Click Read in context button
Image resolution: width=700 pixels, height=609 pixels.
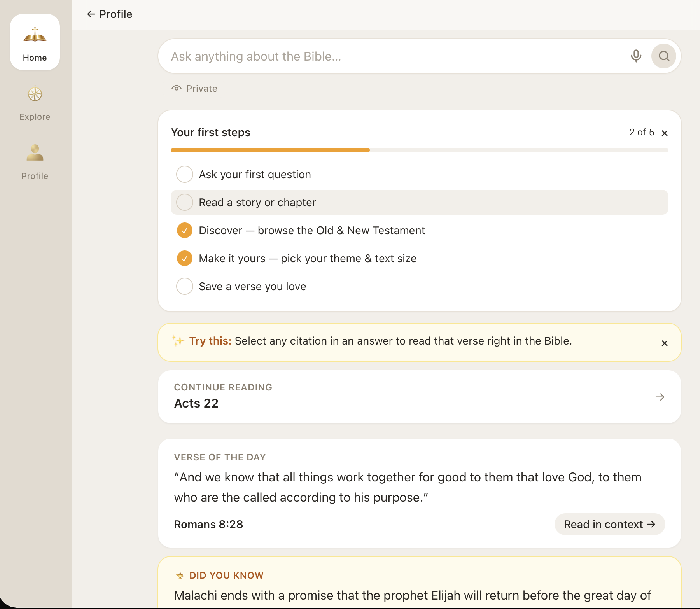(610, 524)
